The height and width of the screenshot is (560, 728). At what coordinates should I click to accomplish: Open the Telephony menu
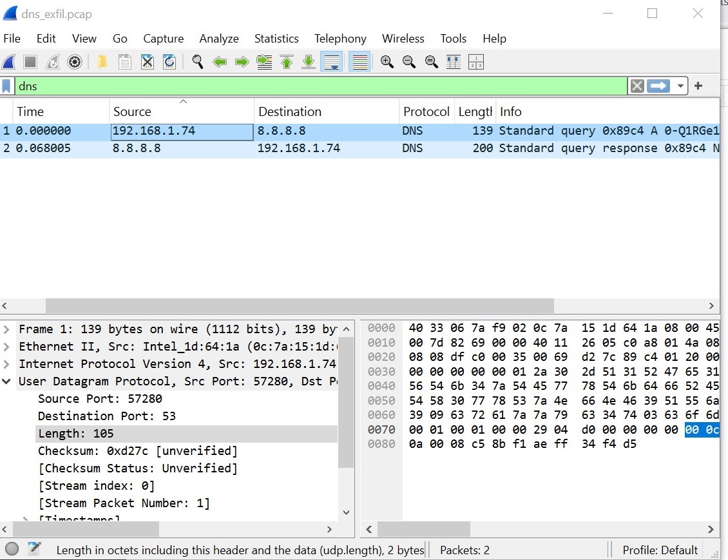[x=340, y=39]
